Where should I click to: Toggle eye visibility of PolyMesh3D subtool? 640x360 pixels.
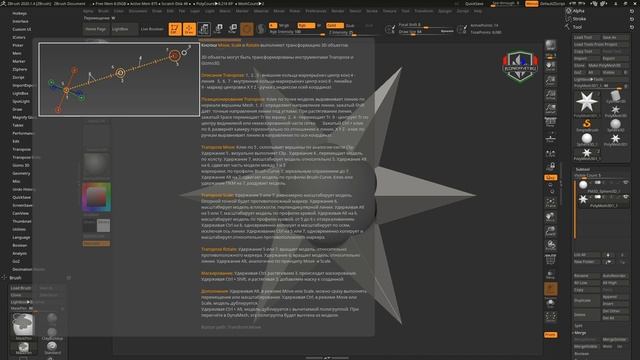(625, 197)
